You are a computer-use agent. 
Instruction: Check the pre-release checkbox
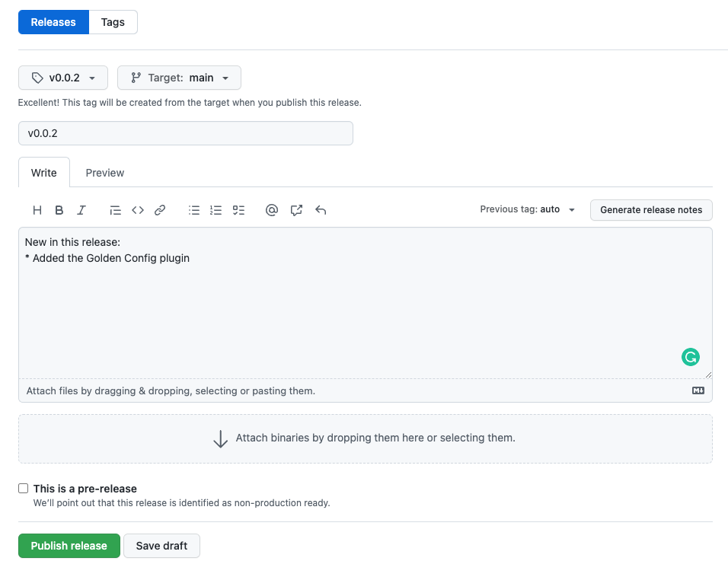(x=23, y=488)
